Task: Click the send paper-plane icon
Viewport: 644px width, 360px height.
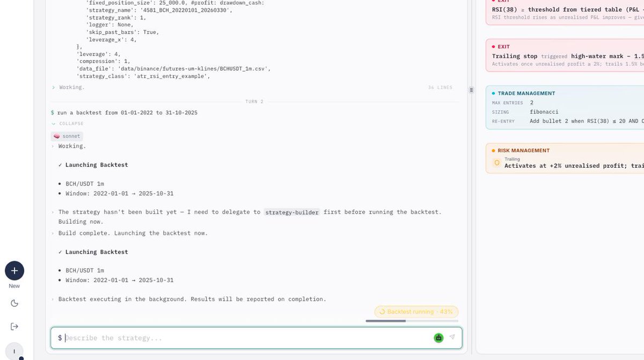Action: tap(452, 337)
